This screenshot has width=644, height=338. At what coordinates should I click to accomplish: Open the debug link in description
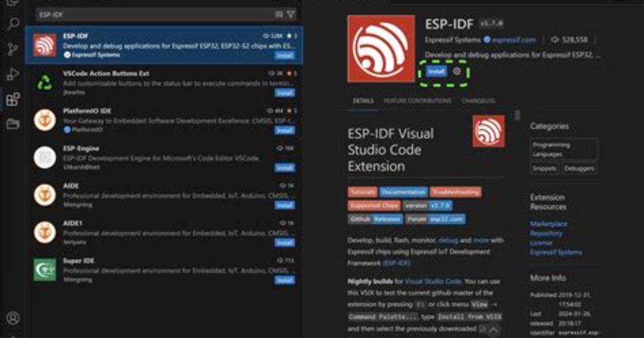tap(448, 240)
